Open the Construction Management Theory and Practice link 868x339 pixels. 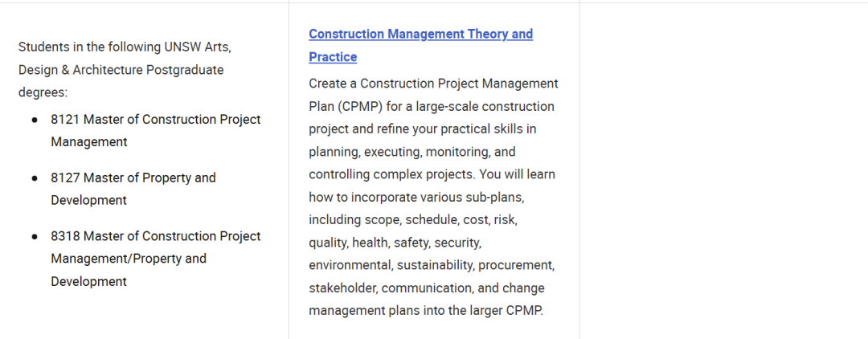coord(420,35)
